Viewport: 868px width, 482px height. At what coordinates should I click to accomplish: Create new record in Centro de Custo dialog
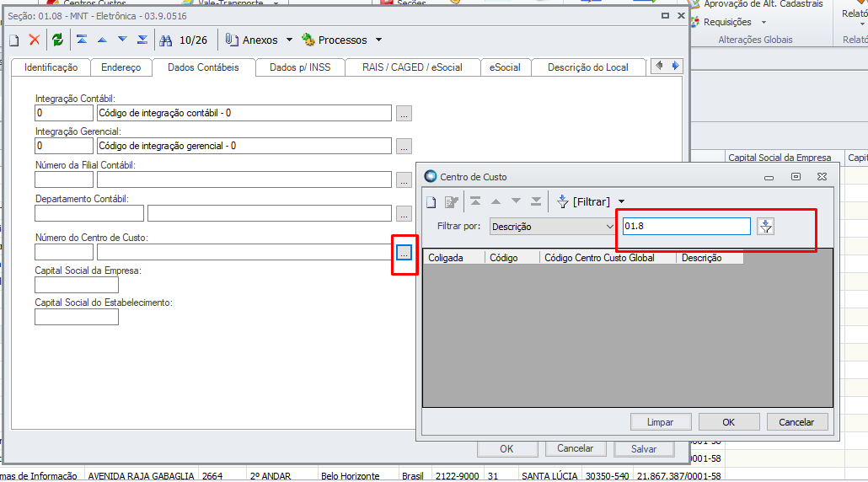[431, 202]
